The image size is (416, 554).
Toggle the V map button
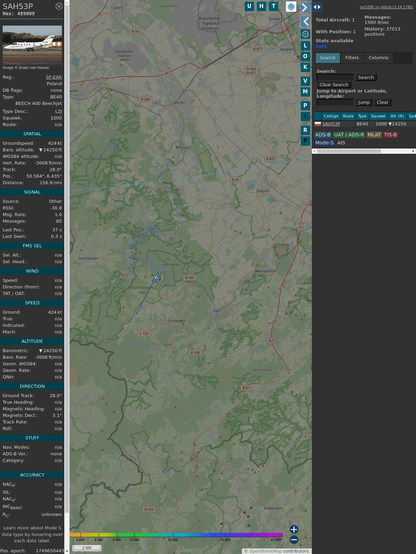click(305, 81)
